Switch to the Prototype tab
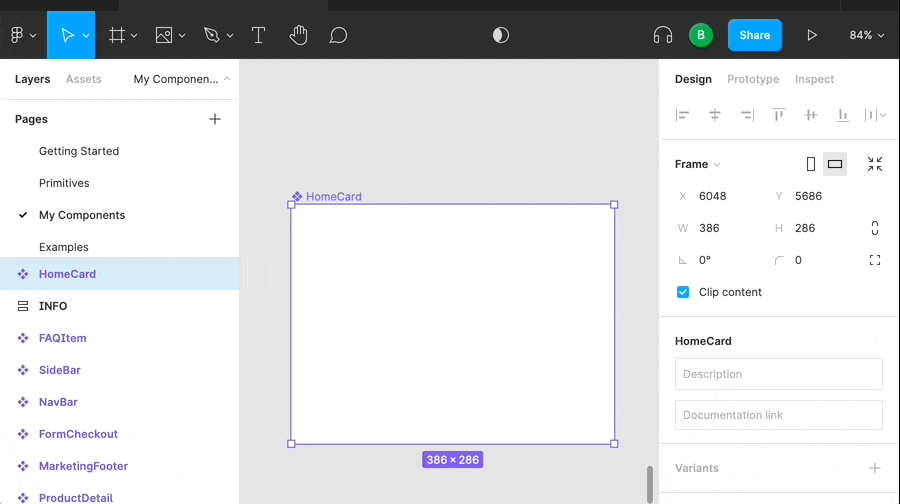The width and height of the screenshot is (900, 504). coord(752,79)
